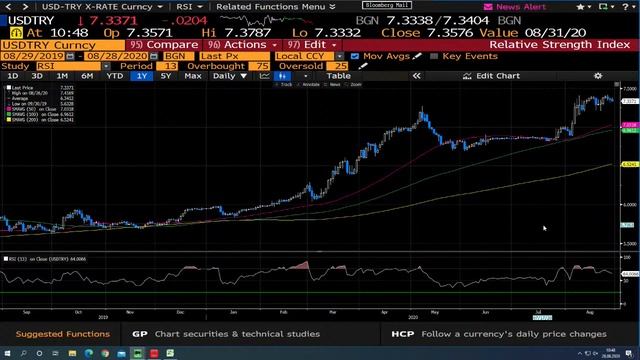Open the red app icon in the taskbar
Screen dimensions: 640x360
pos(154,353)
